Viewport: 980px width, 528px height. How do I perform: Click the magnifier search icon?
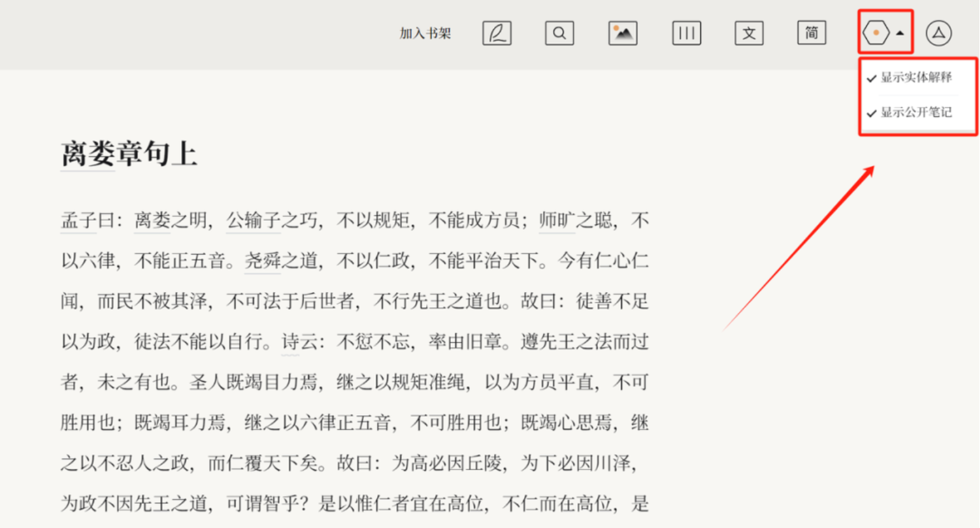(x=559, y=33)
